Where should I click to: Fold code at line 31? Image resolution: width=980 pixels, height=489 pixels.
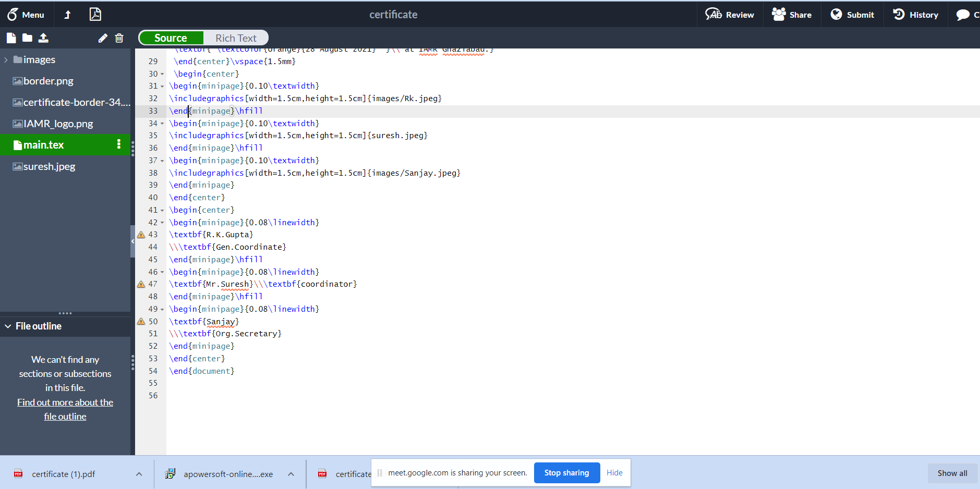click(162, 86)
